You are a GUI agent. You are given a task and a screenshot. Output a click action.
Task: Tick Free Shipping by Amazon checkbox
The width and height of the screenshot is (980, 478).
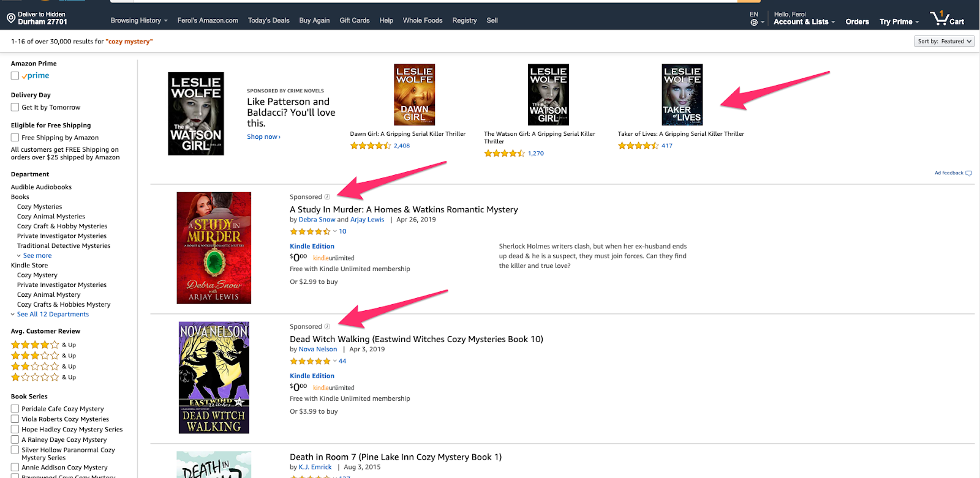click(15, 138)
